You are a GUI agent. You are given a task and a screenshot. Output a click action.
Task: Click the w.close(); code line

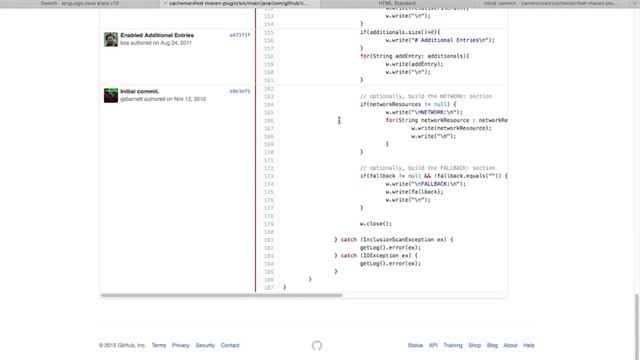coord(376,224)
